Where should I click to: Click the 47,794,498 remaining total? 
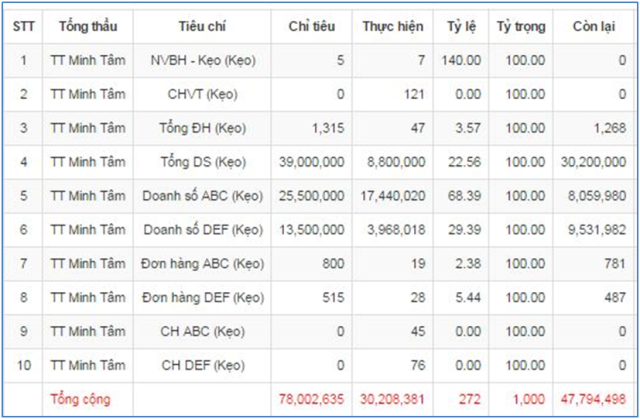[593, 399]
